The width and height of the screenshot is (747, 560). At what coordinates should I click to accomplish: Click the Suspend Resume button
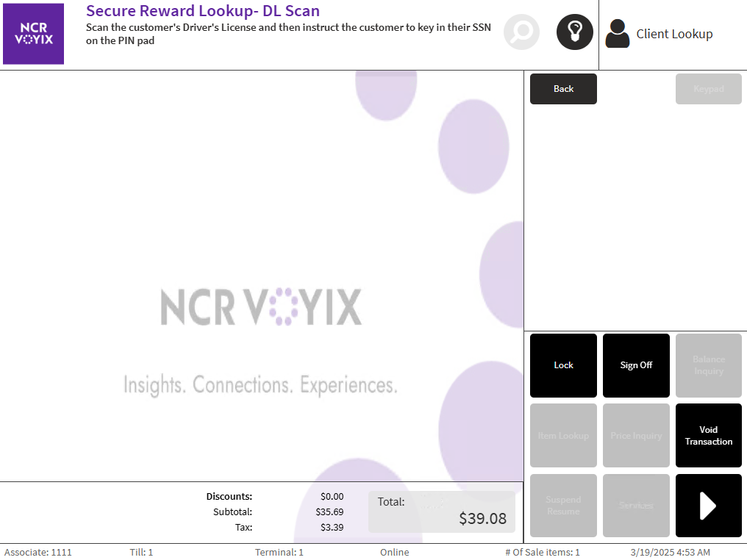[x=563, y=505]
